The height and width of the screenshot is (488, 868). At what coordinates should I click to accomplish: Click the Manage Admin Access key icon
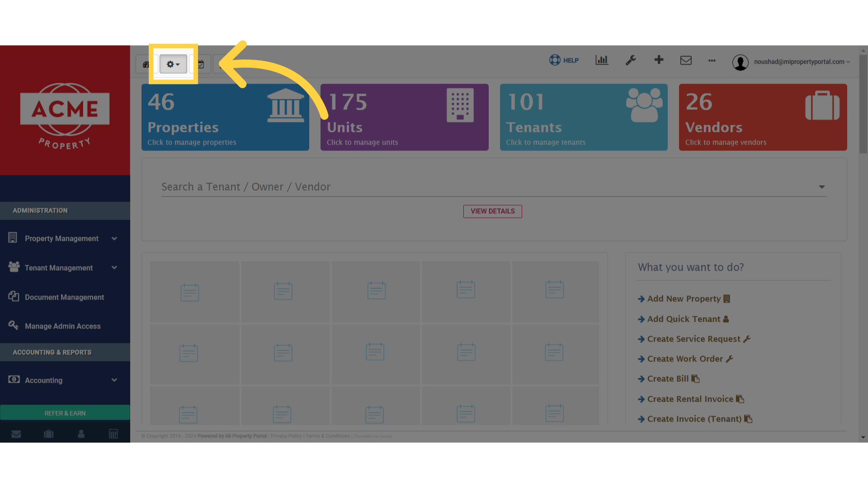13,325
